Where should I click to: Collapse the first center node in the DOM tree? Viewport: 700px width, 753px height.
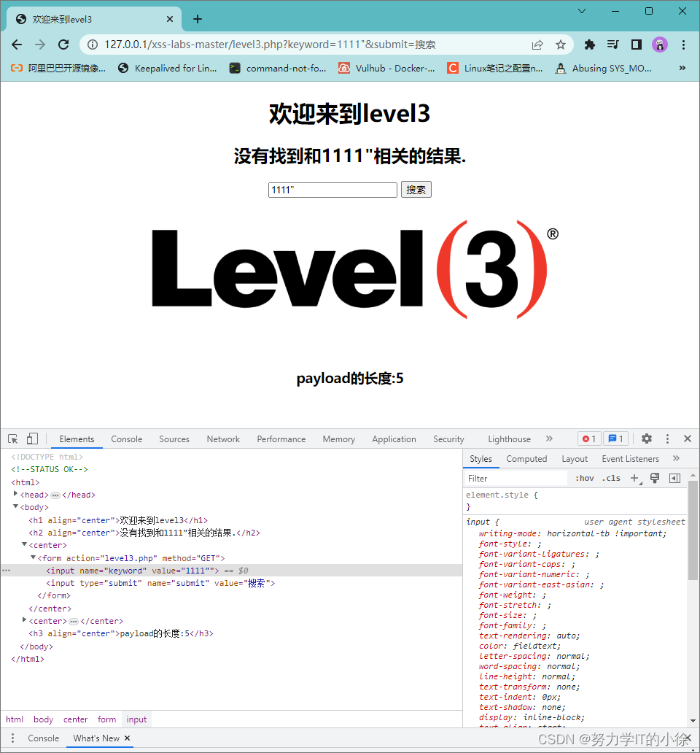(x=24, y=544)
